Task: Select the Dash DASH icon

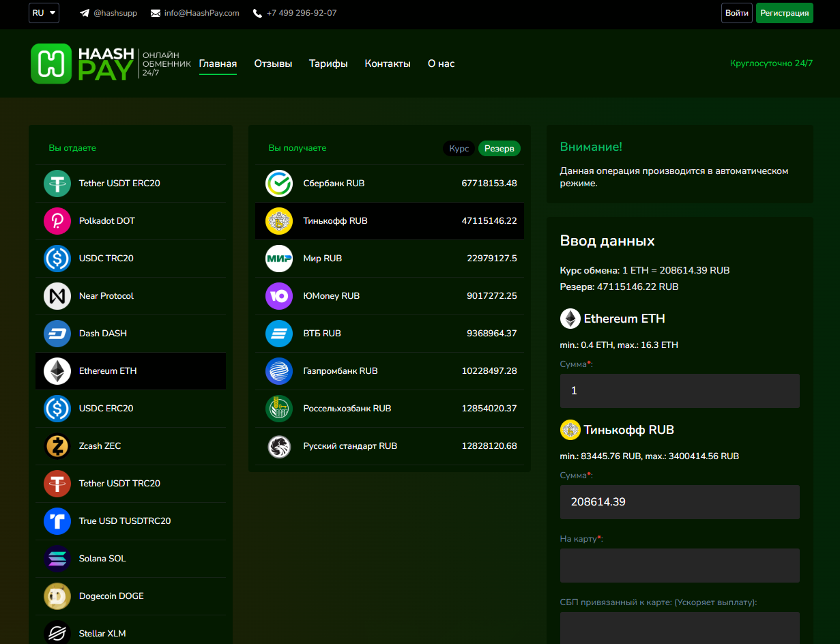Action: point(57,334)
